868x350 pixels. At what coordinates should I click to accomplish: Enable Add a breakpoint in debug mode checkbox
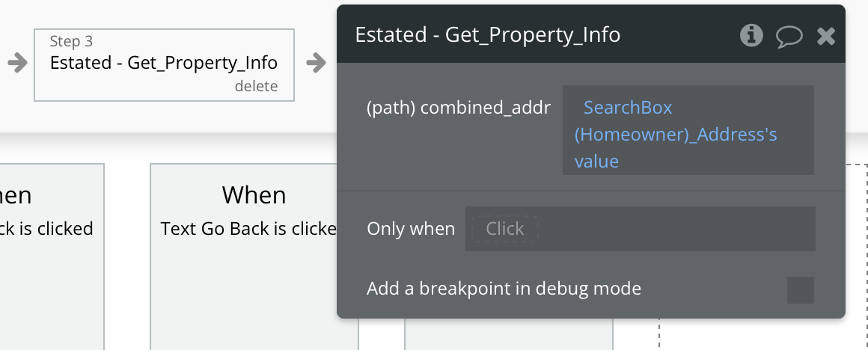point(801,289)
